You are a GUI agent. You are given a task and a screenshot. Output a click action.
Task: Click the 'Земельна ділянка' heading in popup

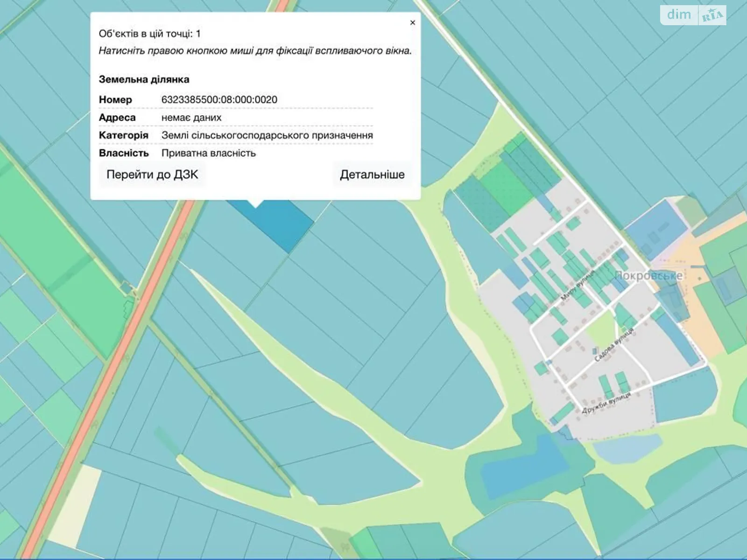[x=144, y=79]
